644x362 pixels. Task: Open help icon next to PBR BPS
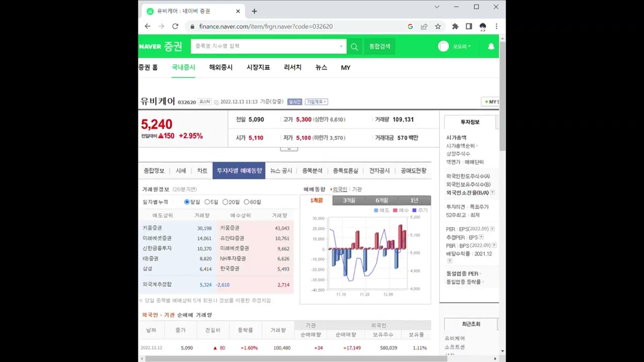point(494,245)
